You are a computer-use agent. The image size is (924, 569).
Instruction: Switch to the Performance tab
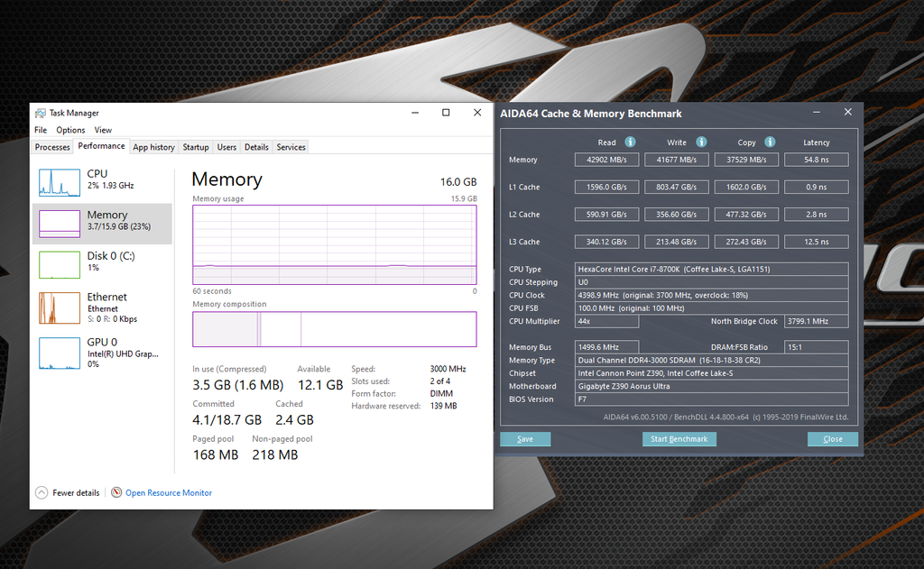coord(101,146)
